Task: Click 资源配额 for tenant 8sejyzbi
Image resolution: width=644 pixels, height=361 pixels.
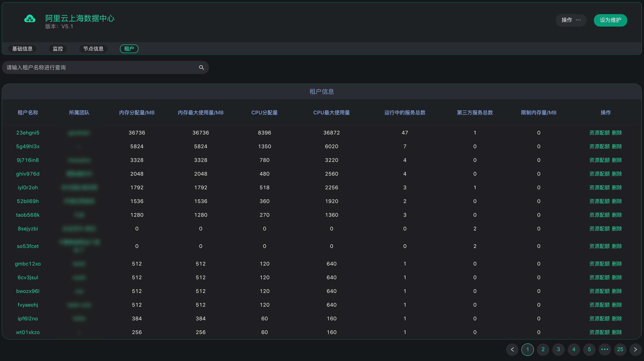Action: pyautogui.click(x=599, y=229)
